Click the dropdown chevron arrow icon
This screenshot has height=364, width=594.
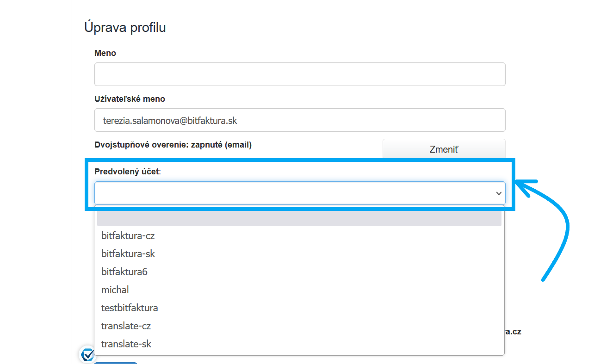coord(499,193)
